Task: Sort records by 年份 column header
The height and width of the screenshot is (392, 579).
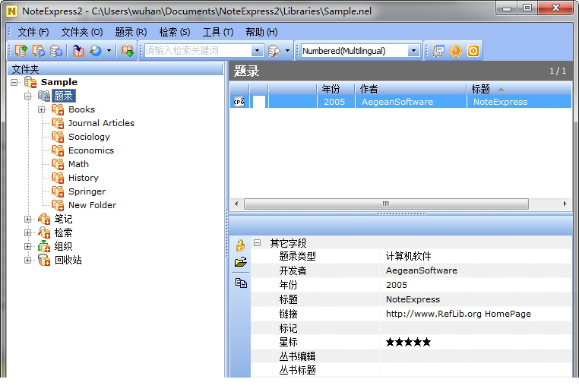Action: click(x=335, y=89)
